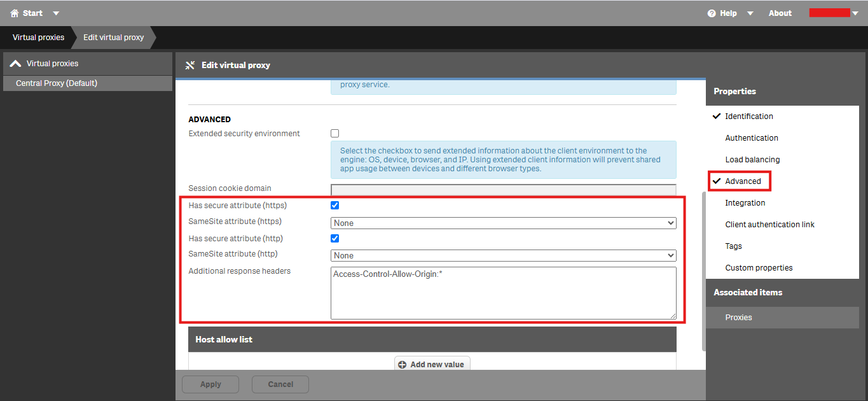Image resolution: width=868 pixels, height=401 pixels.
Task: Select Authentication in the Properties panel
Action: (751, 137)
